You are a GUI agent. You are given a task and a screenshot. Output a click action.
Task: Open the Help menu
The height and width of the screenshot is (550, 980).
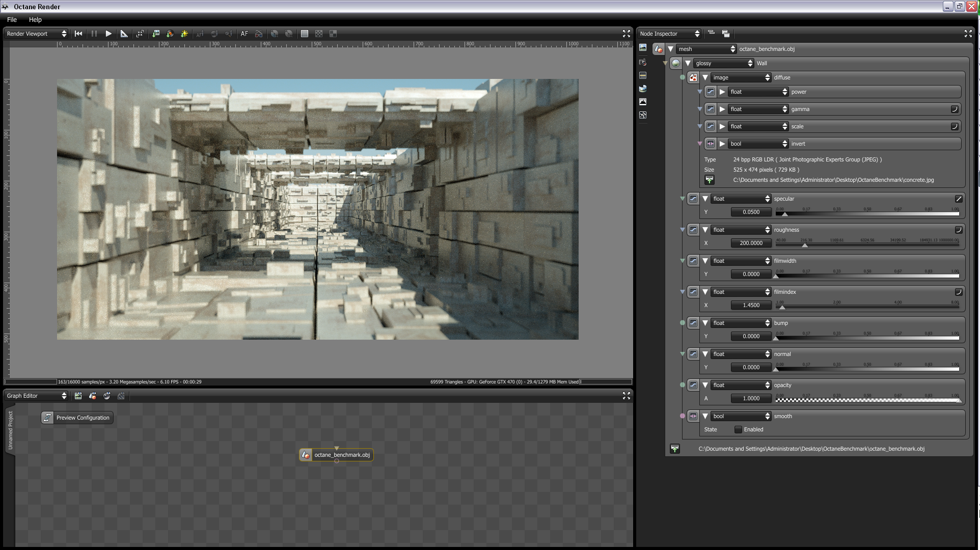pyautogui.click(x=35, y=19)
